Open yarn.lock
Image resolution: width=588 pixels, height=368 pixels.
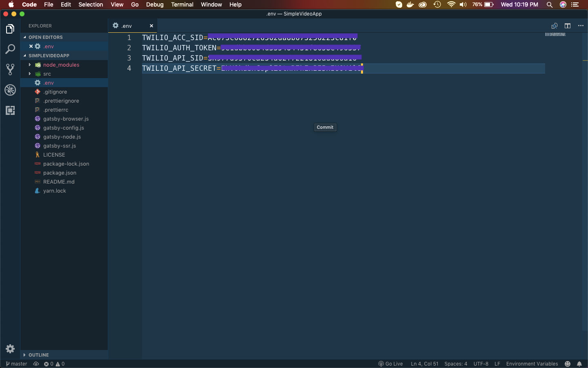[x=64, y=191]
